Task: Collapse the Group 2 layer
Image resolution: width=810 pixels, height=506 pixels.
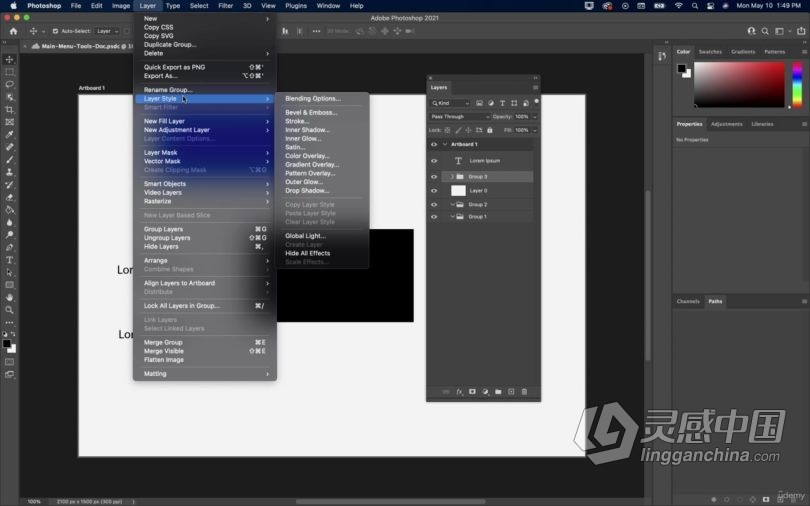Action: pos(452,204)
